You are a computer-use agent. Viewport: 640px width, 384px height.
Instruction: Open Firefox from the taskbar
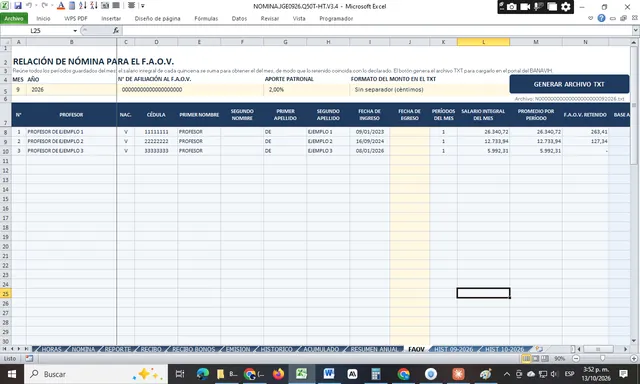click(278, 374)
